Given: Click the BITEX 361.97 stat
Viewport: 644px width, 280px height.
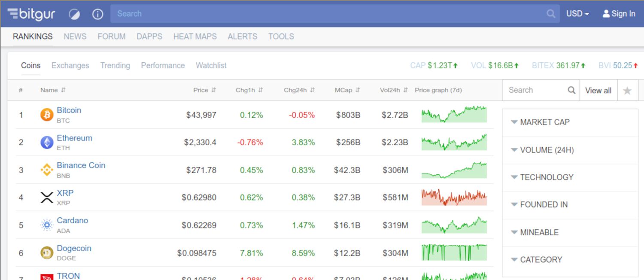Looking at the screenshot, I should point(559,66).
